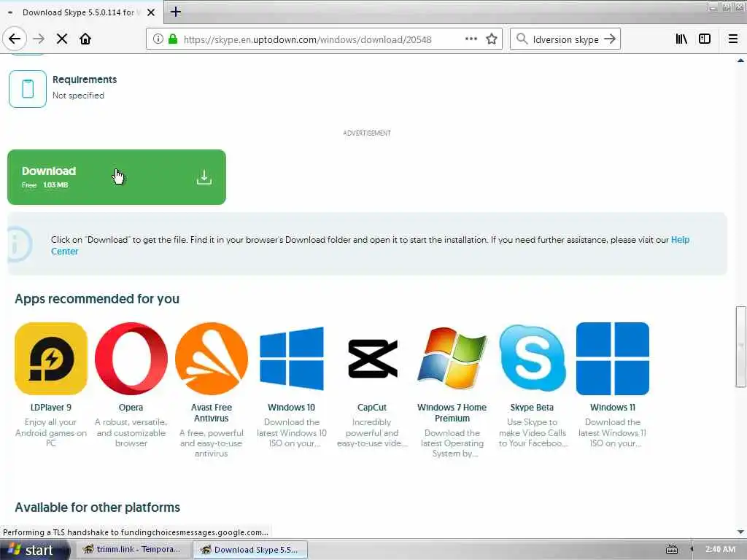Click the Requirements phone icon
The image size is (747, 560).
click(28, 89)
